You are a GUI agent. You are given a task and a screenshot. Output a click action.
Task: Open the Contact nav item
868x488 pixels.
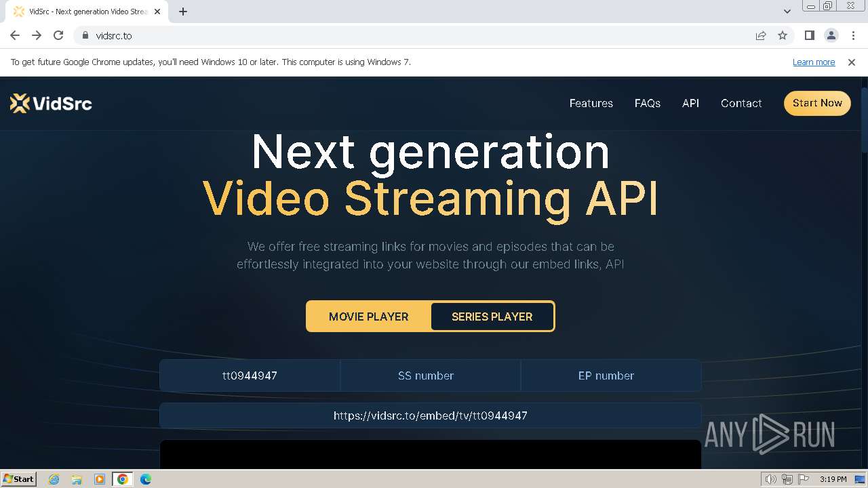741,103
